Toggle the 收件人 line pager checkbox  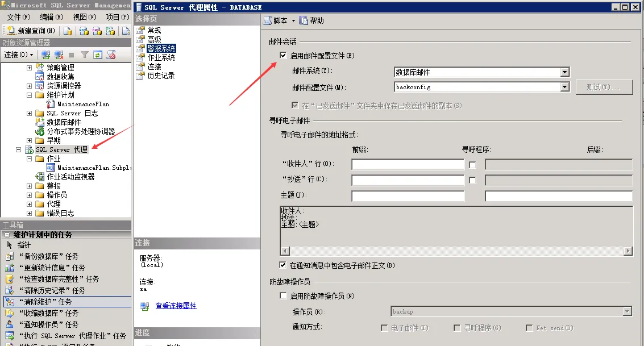(473, 165)
